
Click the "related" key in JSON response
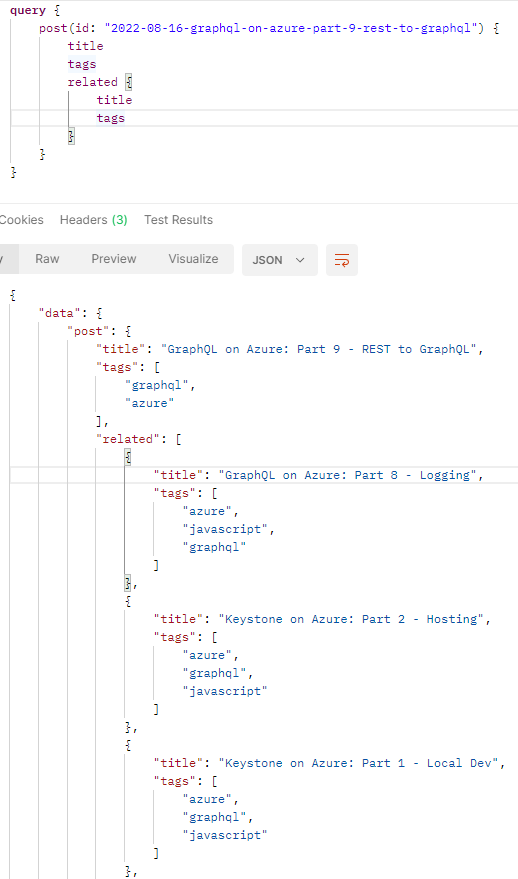(128, 439)
